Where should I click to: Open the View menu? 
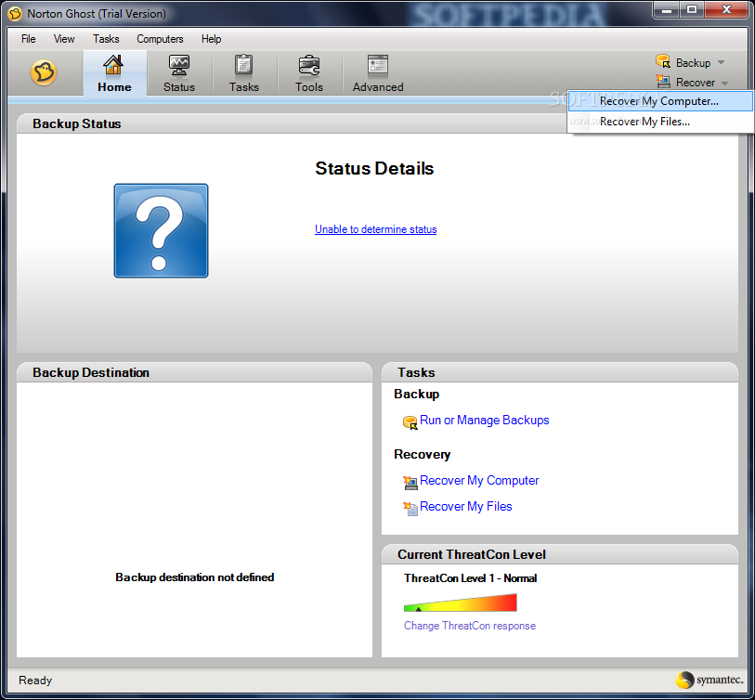coord(64,39)
